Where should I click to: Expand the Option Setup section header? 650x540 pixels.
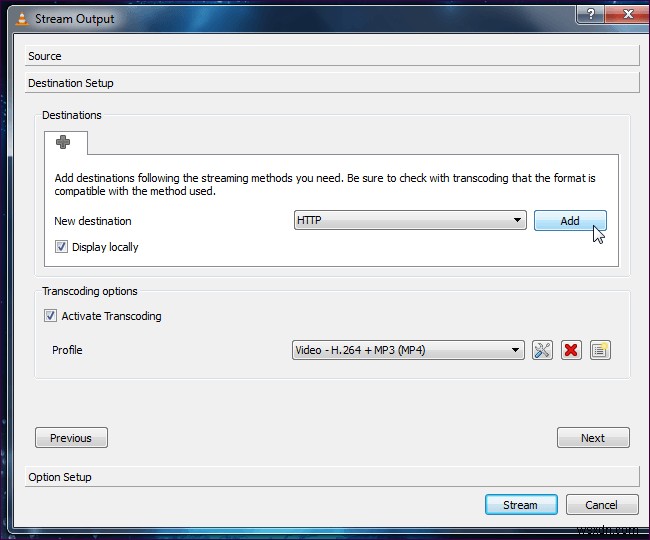[x=332, y=477]
